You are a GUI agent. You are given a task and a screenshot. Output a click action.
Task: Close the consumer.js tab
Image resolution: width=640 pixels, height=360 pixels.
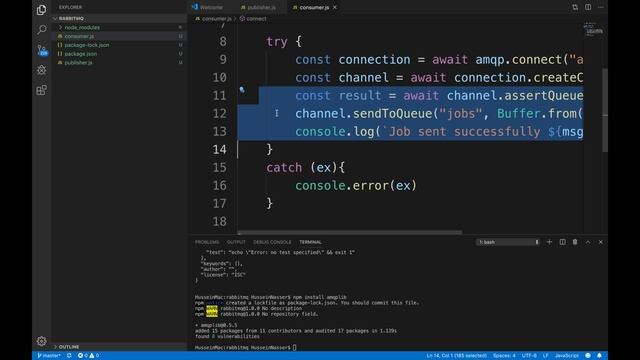point(335,7)
